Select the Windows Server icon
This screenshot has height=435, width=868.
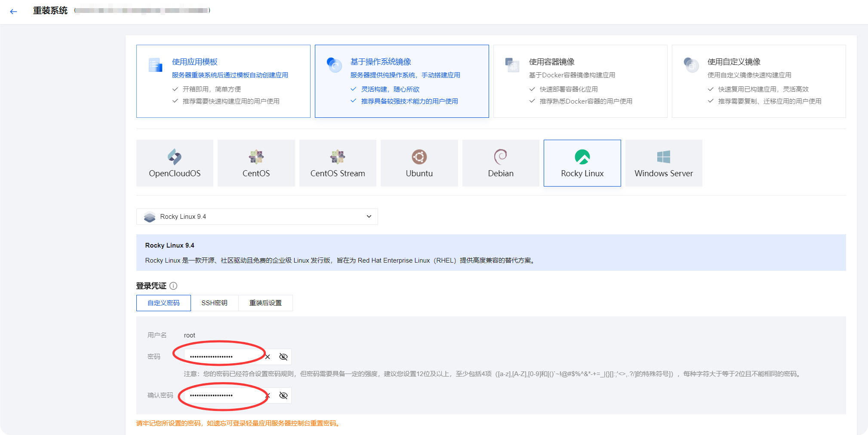tap(663, 163)
